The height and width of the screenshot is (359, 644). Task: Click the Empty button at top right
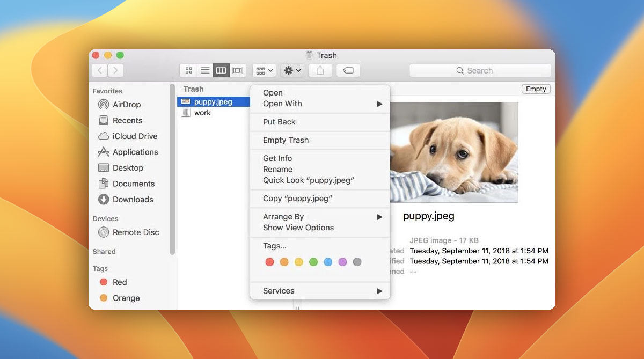[x=536, y=89]
